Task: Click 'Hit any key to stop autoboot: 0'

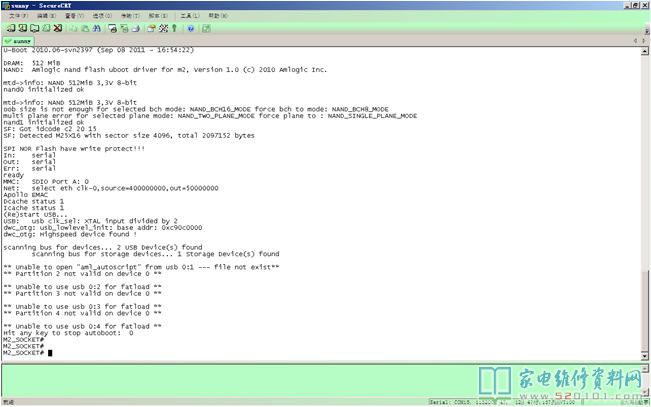Action: click(x=68, y=333)
